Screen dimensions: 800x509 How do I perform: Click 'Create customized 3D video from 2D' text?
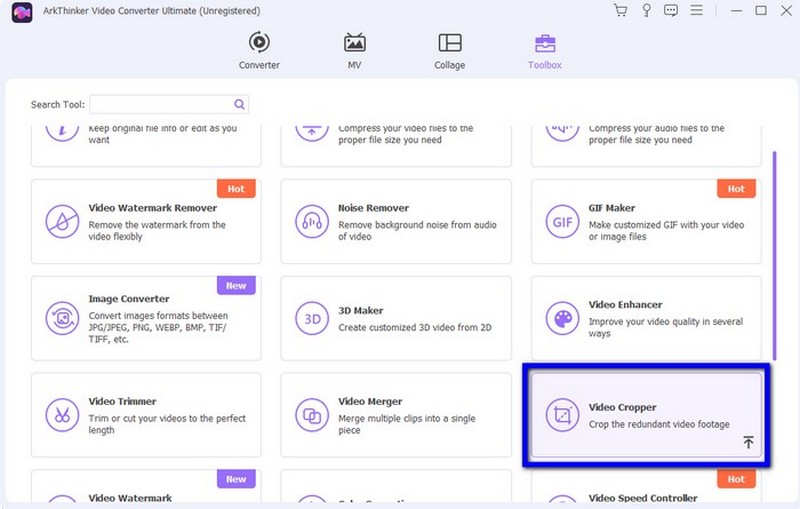coord(414,327)
